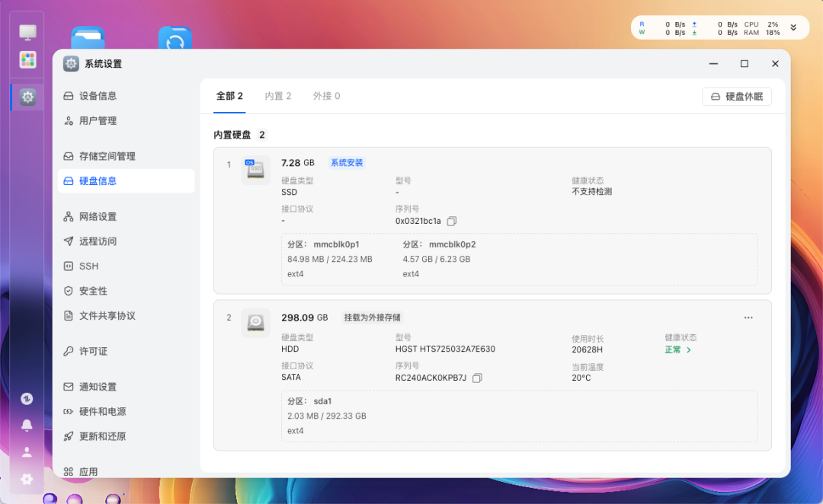The height and width of the screenshot is (504, 823).
Task: Open the more options menu for disk 2
Action: pos(748,317)
